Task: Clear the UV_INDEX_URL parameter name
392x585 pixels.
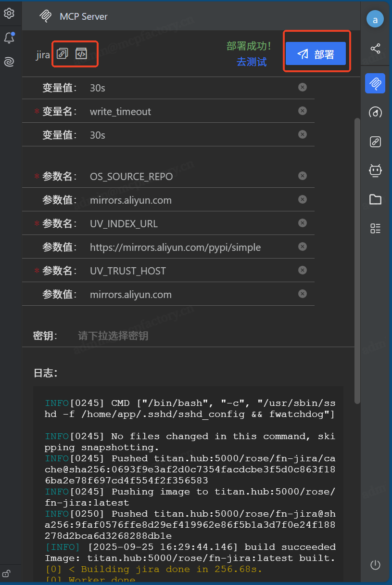Action: pyautogui.click(x=302, y=223)
